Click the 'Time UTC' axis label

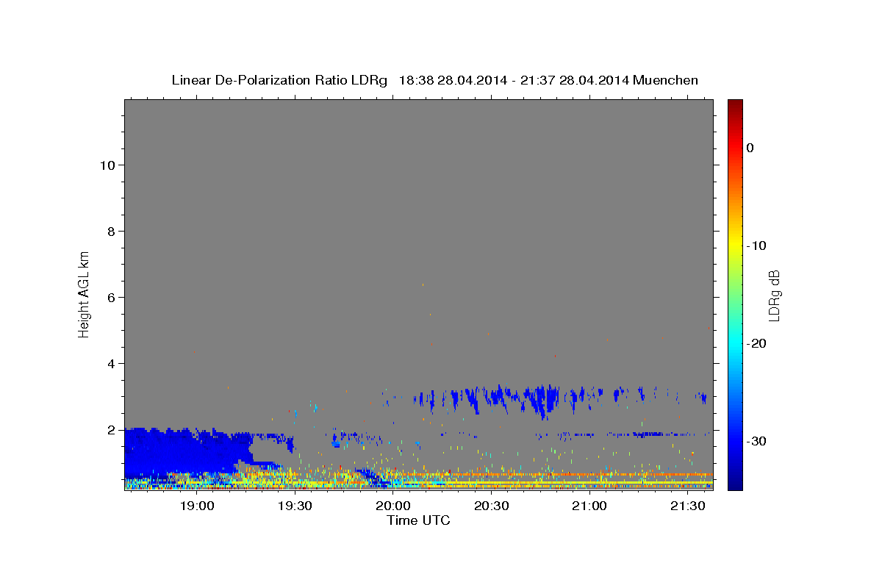click(x=418, y=520)
